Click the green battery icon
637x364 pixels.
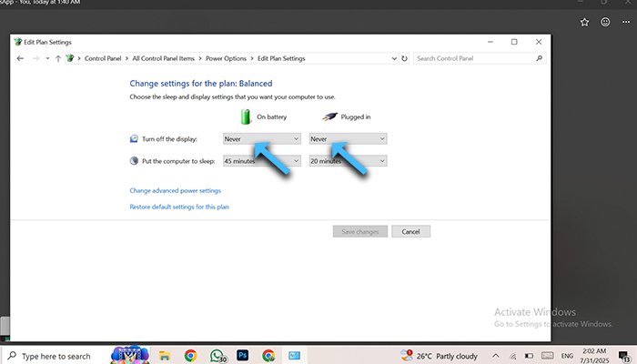point(246,116)
